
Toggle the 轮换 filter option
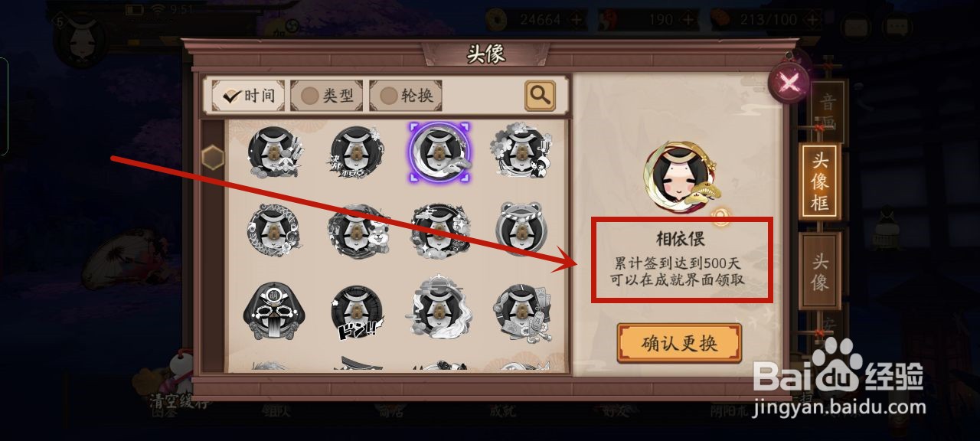pyautogui.click(x=406, y=96)
